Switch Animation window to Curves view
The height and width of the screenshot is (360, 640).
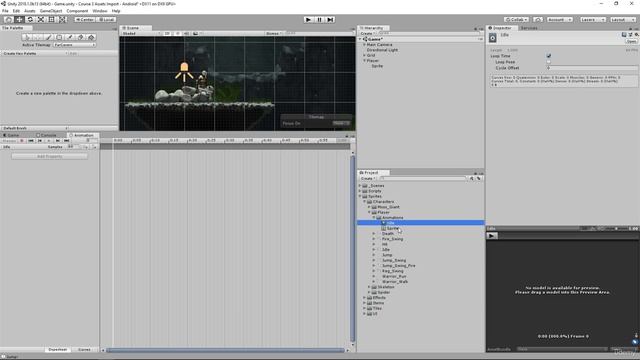(84, 350)
